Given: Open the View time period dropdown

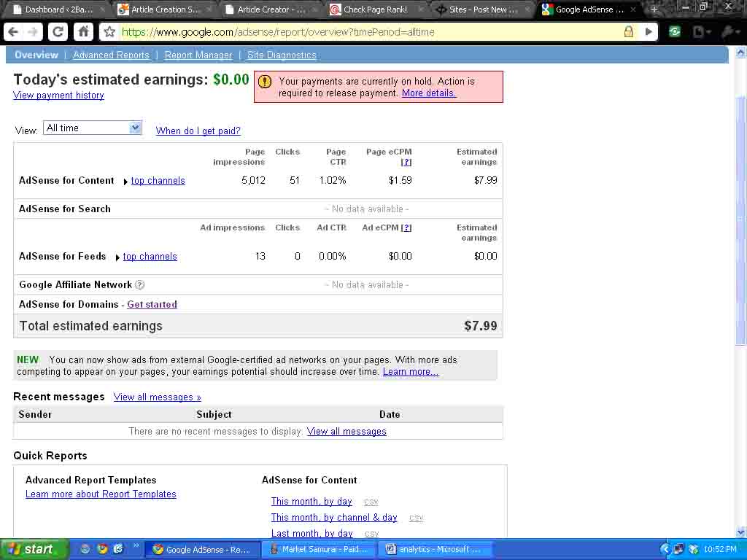Looking at the screenshot, I should point(93,128).
